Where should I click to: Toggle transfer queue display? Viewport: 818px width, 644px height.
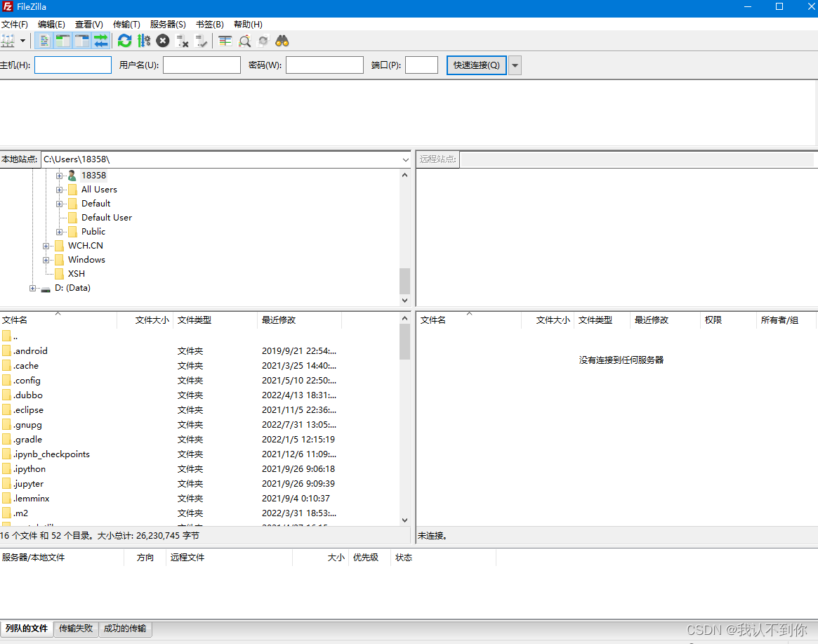click(x=100, y=41)
